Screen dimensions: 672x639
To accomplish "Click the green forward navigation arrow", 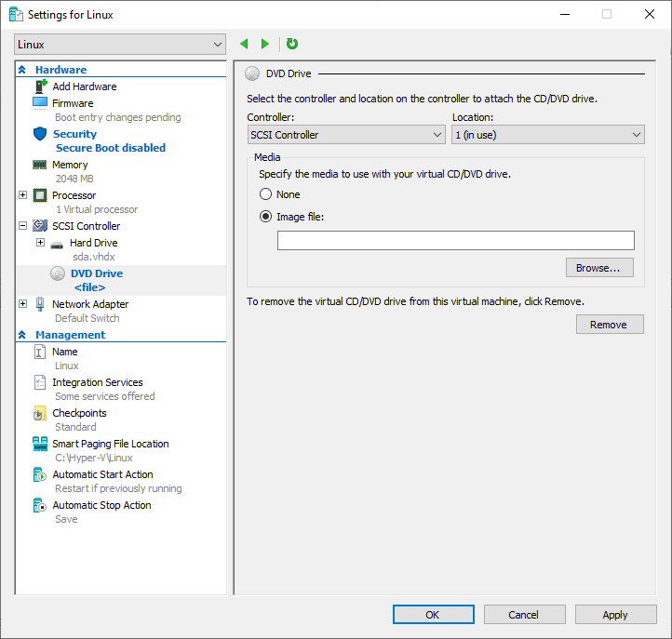I will point(265,44).
